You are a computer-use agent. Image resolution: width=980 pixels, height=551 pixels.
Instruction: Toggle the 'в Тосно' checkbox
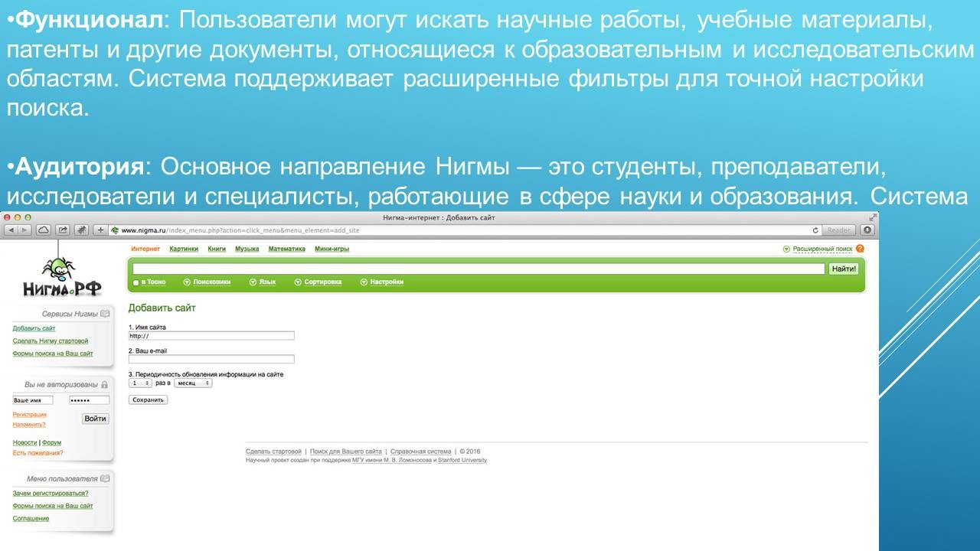pos(136,282)
